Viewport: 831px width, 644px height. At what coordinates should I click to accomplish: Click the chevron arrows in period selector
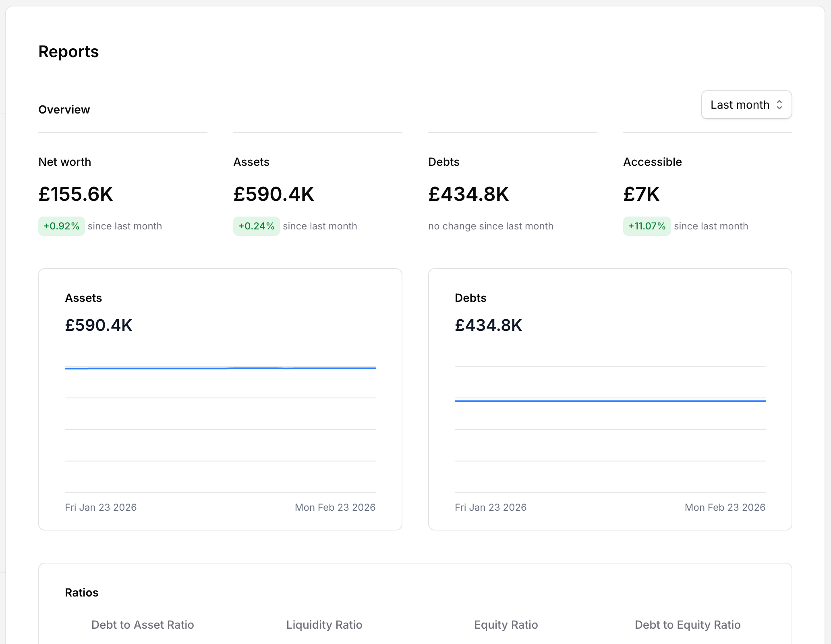point(779,105)
